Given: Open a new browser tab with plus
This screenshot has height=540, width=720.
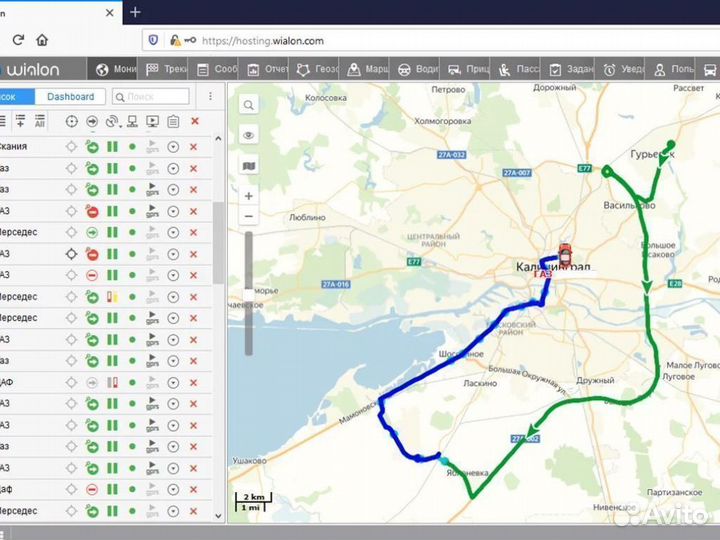Looking at the screenshot, I should [x=135, y=12].
